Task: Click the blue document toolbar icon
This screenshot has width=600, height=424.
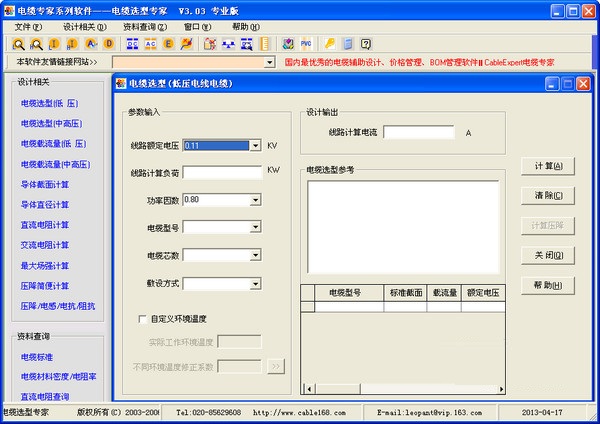Action: (x=348, y=44)
